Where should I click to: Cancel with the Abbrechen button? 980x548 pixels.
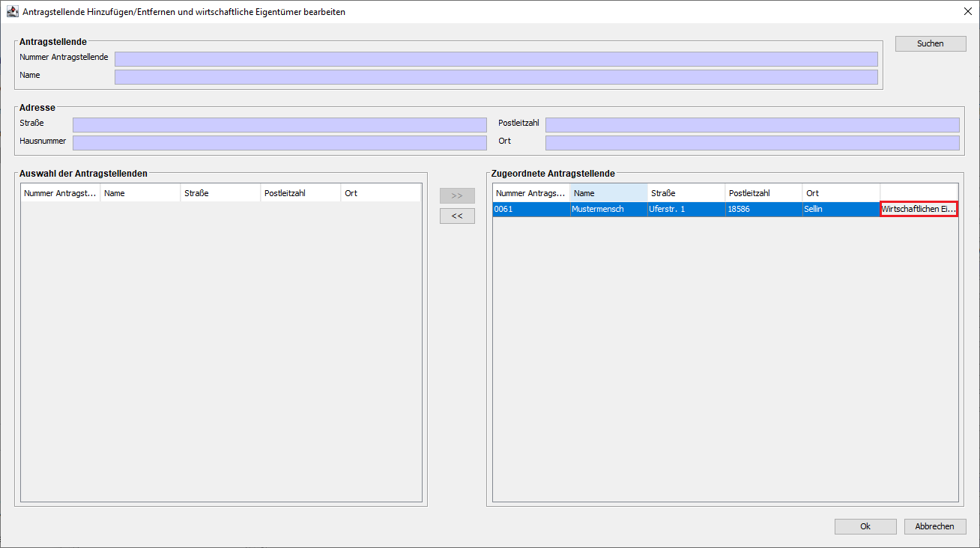click(x=934, y=526)
